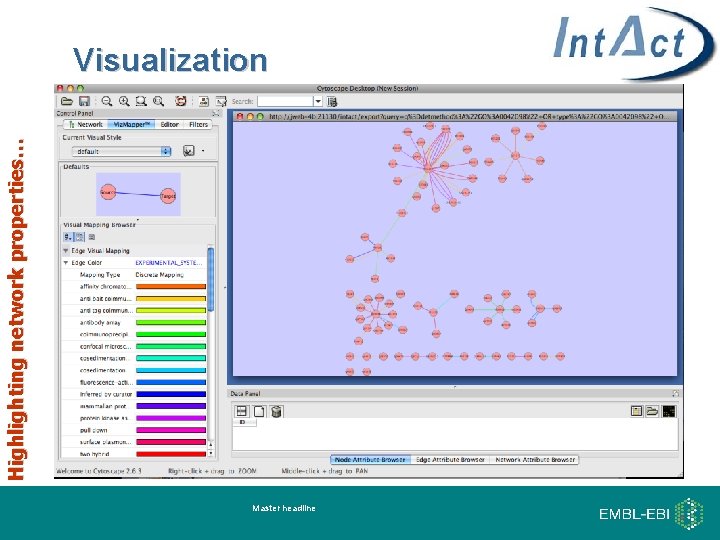
Task: Click the black matrix icon in the Data Panel
Action: click(x=669, y=411)
